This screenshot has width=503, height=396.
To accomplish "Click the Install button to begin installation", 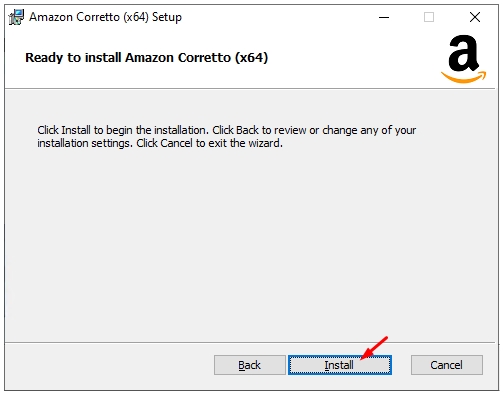I will tap(340, 365).
